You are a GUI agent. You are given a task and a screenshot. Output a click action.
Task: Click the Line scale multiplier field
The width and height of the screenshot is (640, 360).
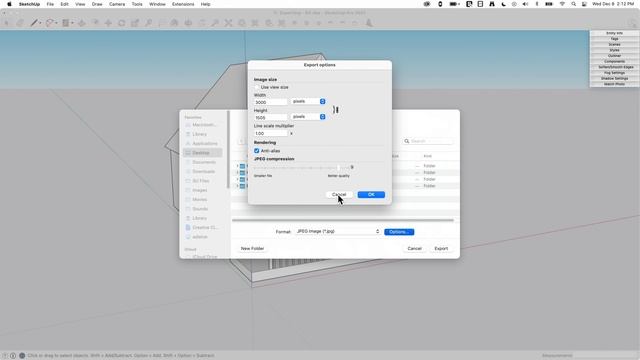coord(271,133)
